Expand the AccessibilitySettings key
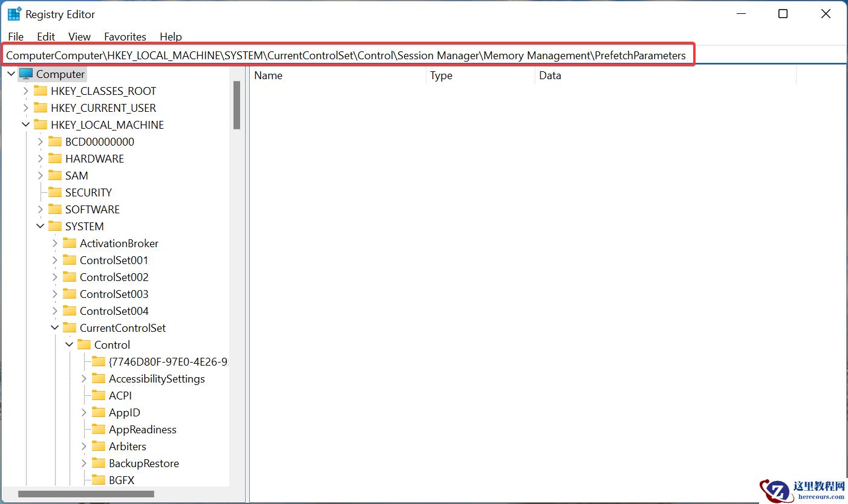 83,378
